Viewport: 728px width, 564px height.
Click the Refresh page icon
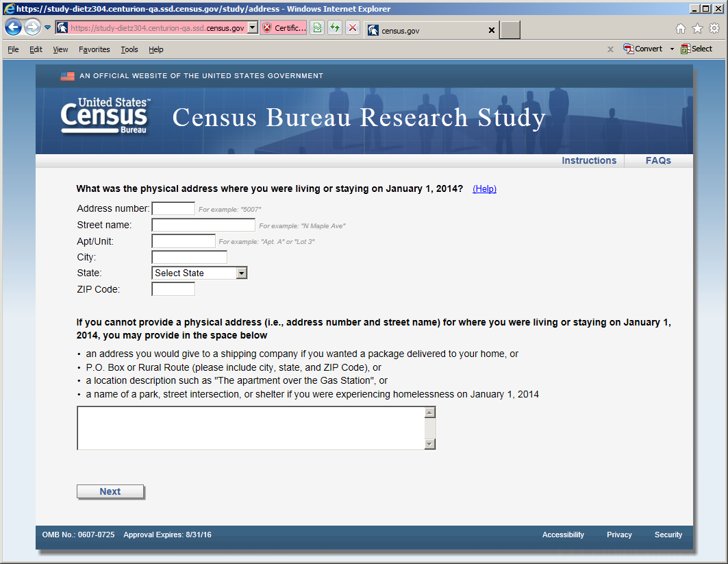(335, 28)
